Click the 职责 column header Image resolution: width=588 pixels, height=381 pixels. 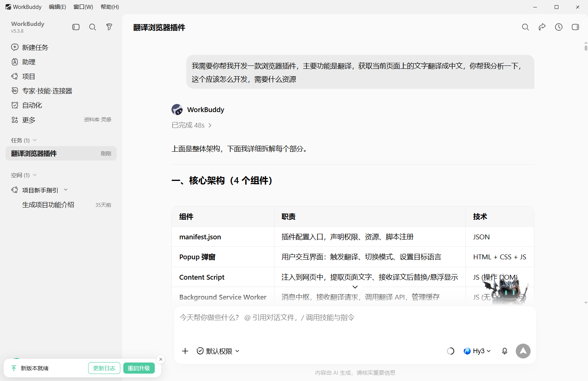point(370,216)
